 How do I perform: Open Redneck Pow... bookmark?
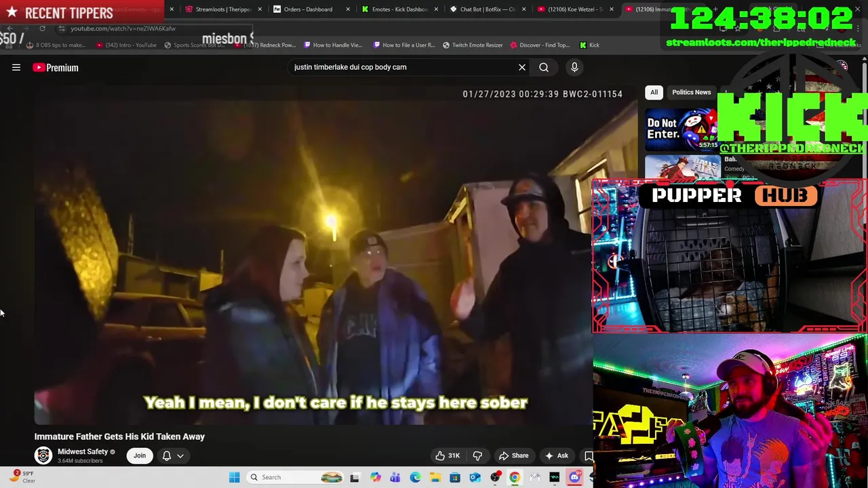[x=264, y=45]
